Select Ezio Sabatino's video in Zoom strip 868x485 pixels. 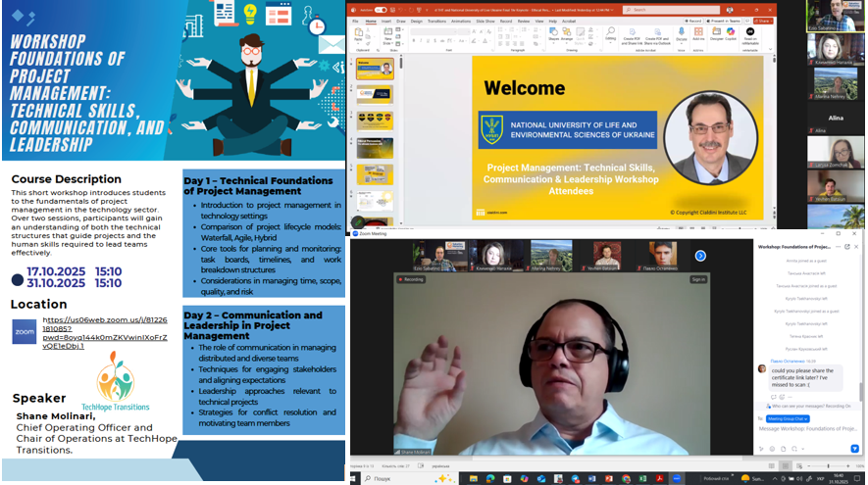(439, 256)
